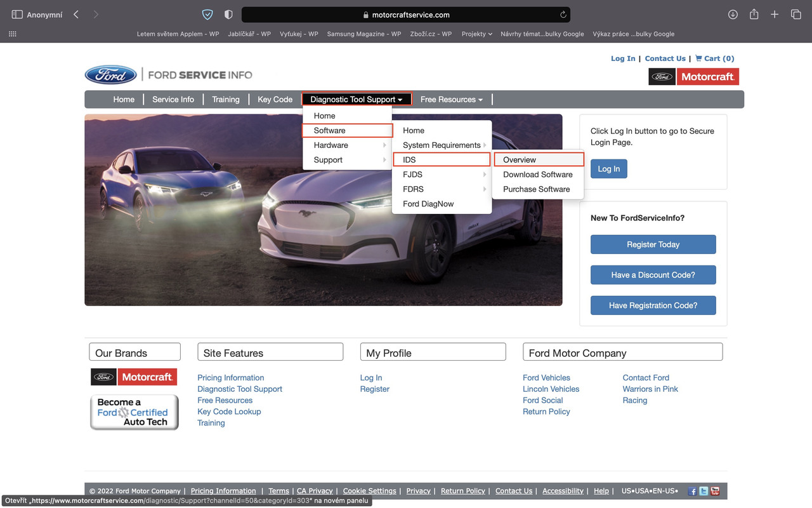Show the tab overview icon

click(x=796, y=15)
